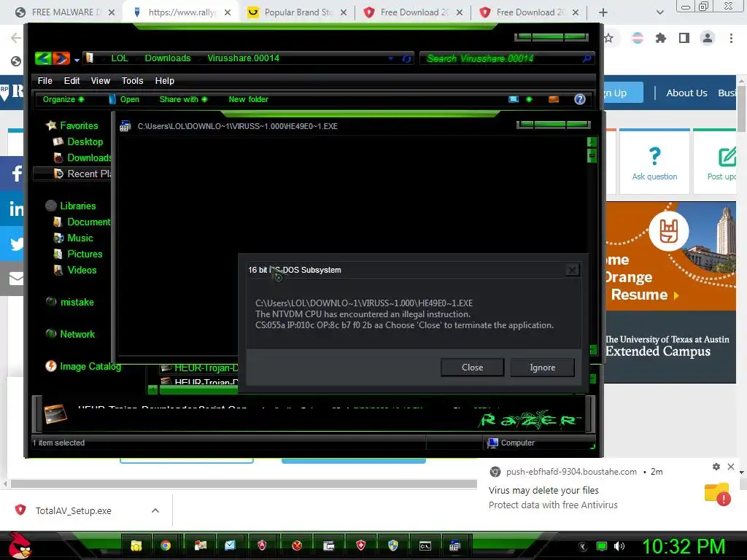Viewport: 747px width, 560px height.
Task: Toggle the preview pane icon
Action: [x=554, y=99]
